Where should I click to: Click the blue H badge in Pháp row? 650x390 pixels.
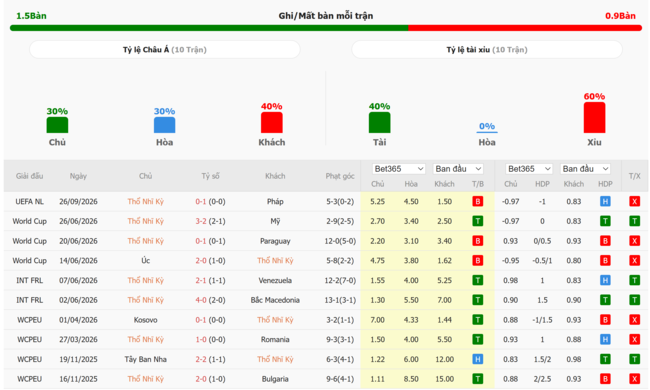coord(605,202)
